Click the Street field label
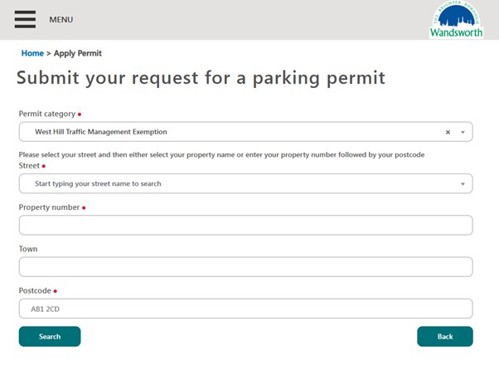This screenshot has width=499, height=370. [29, 166]
